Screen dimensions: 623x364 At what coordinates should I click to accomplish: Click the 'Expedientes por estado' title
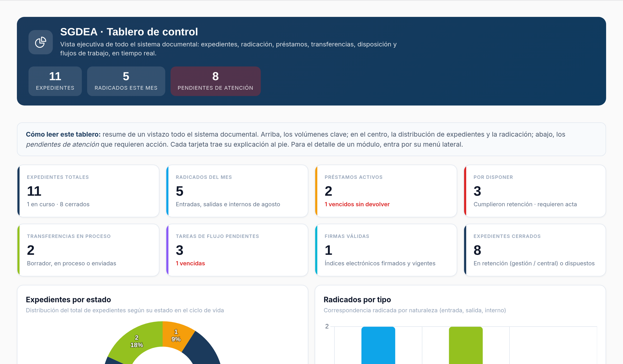(x=68, y=300)
